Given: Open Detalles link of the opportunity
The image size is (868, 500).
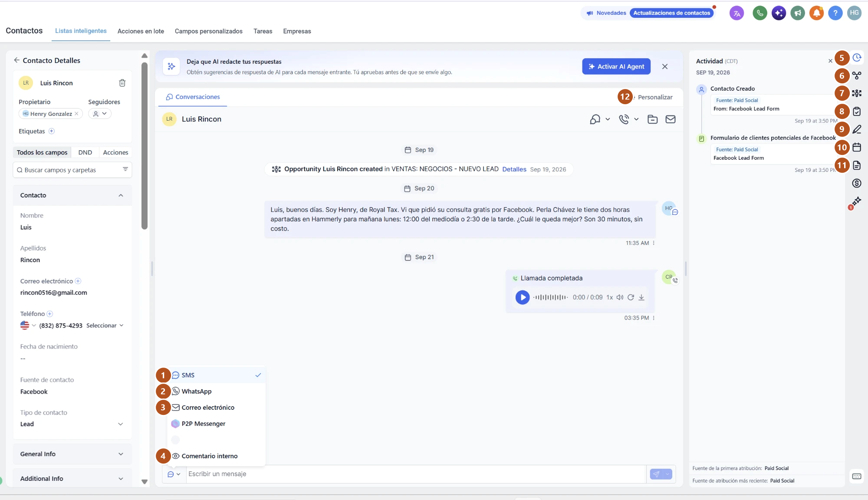Looking at the screenshot, I should [514, 169].
